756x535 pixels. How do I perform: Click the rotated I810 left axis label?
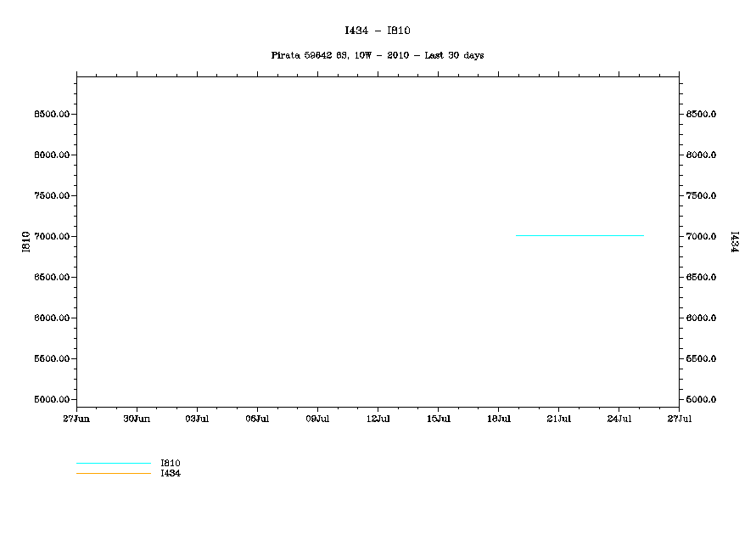[26, 241]
